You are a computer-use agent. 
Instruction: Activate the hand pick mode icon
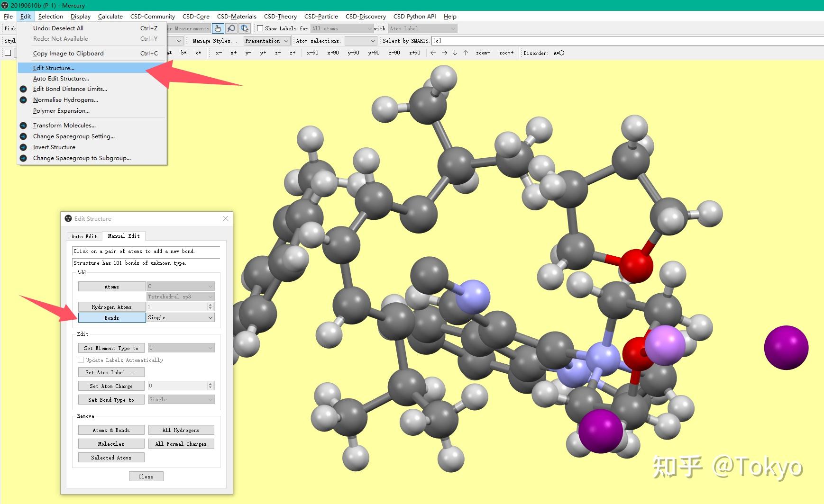(218, 28)
